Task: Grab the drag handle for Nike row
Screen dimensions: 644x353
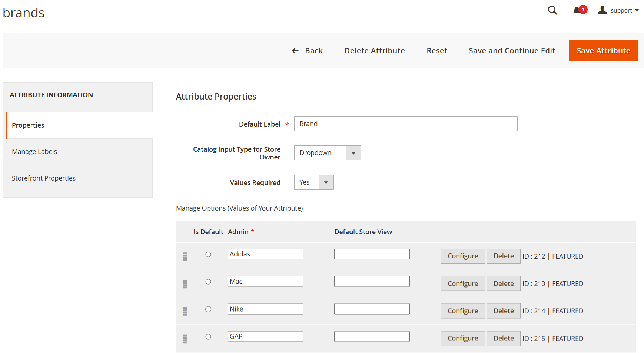Action: [185, 311]
